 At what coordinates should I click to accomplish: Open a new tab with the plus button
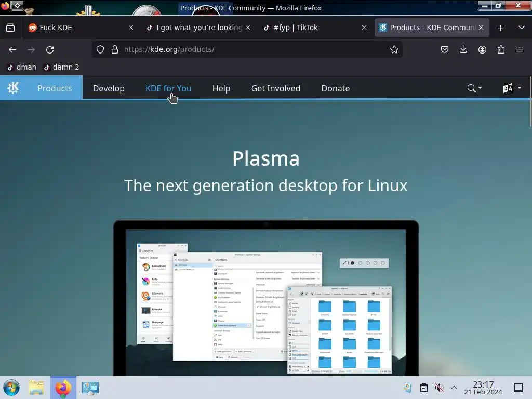click(x=500, y=28)
